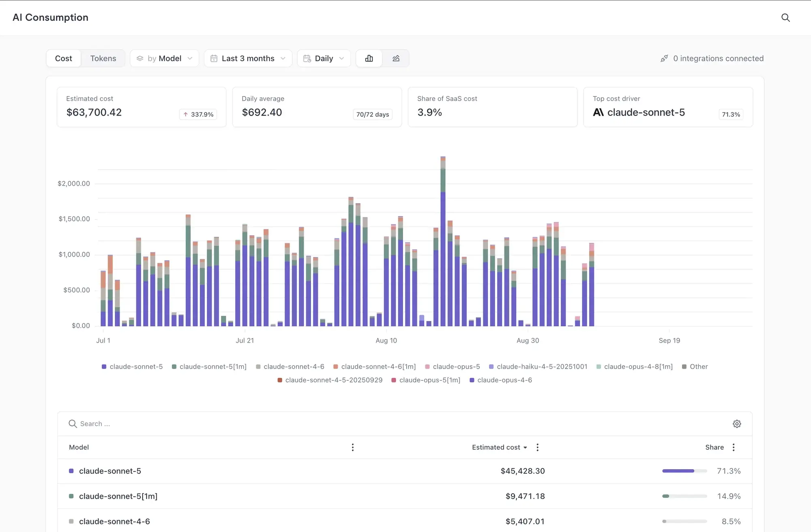Select the Cost tab
Image resolution: width=811 pixels, height=532 pixels.
coord(64,58)
